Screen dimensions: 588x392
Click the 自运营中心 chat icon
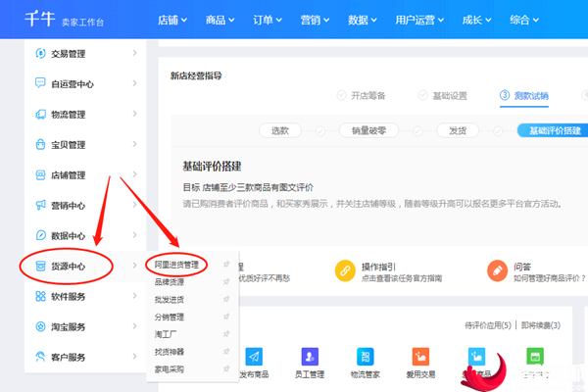(x=40, y=83)
